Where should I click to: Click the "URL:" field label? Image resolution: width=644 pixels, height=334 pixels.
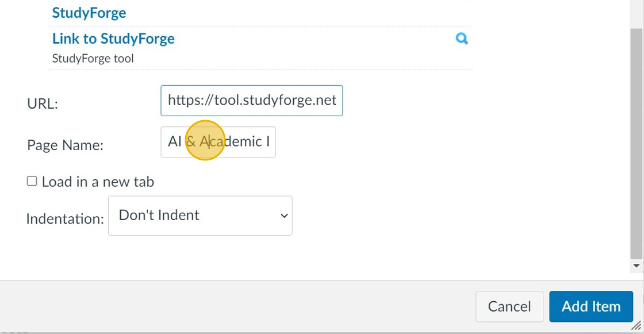[x=43, y=104]
